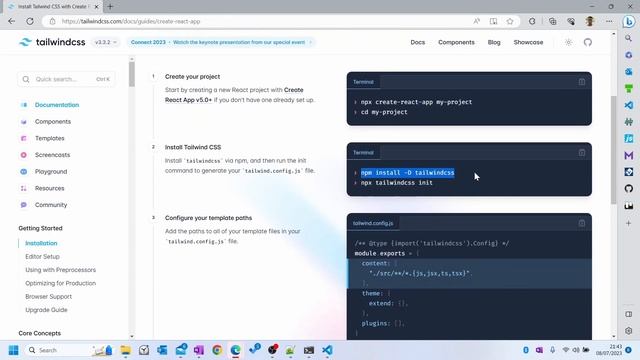Click the address bar URL

click(131, 21)
